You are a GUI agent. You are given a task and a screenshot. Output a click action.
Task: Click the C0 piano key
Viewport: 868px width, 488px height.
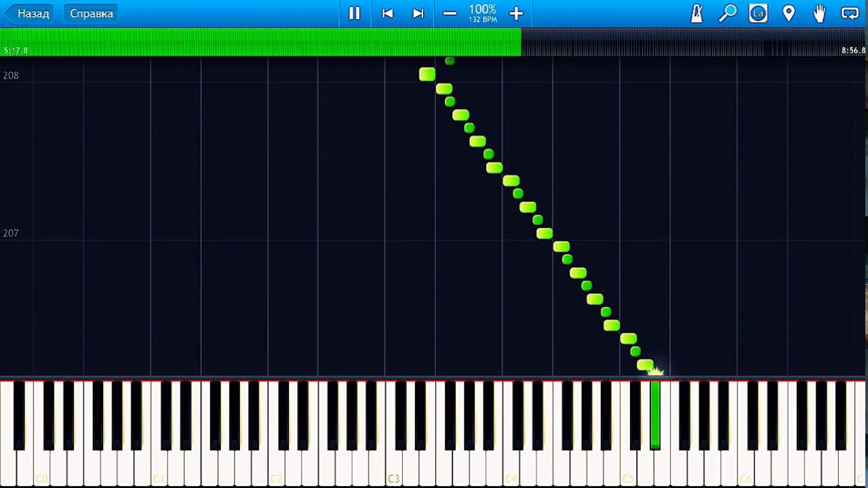[42, 468]
